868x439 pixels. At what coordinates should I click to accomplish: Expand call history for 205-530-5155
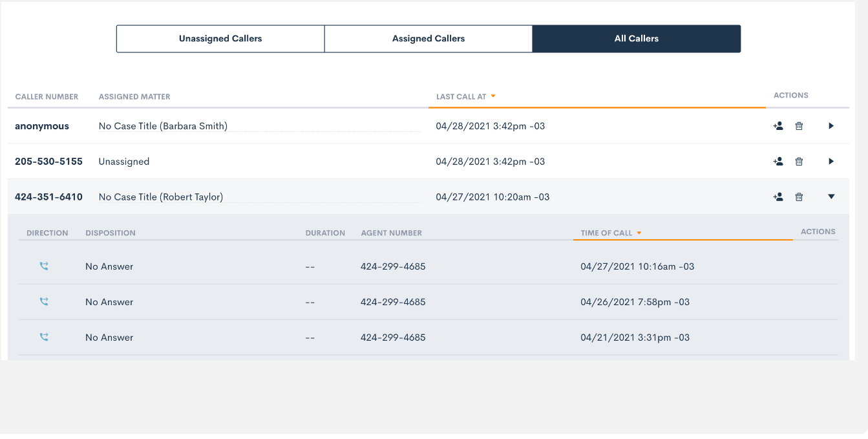pyautogui.click(x=831, y=162)
